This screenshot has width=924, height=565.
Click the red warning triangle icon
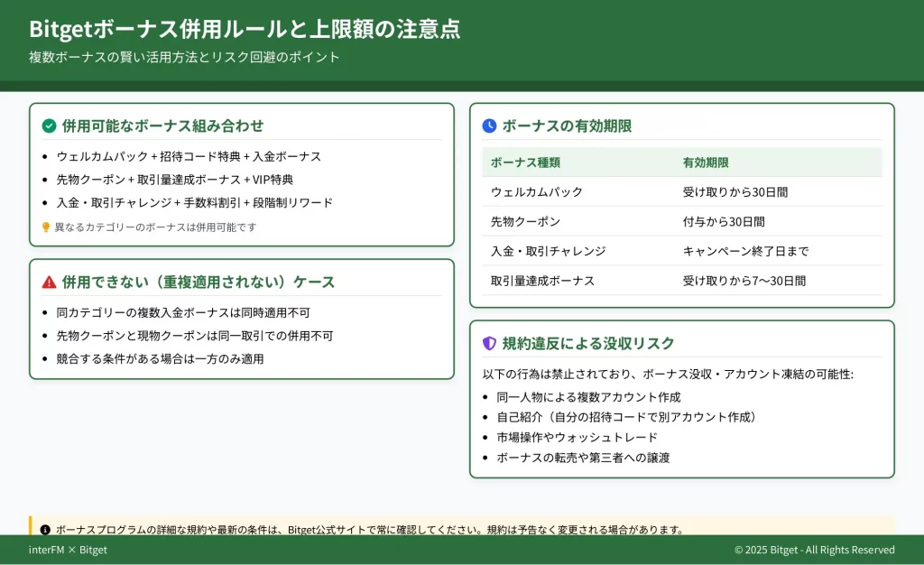[x=49, y=282]
